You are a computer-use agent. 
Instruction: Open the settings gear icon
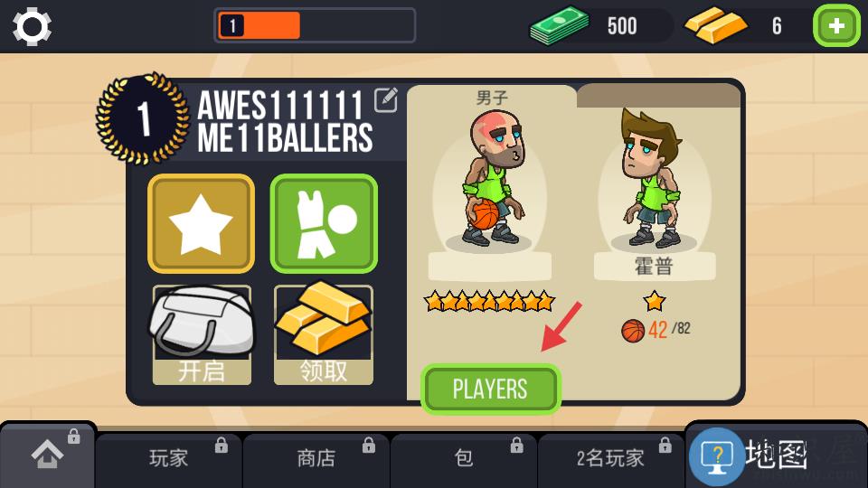pos(33,26)
